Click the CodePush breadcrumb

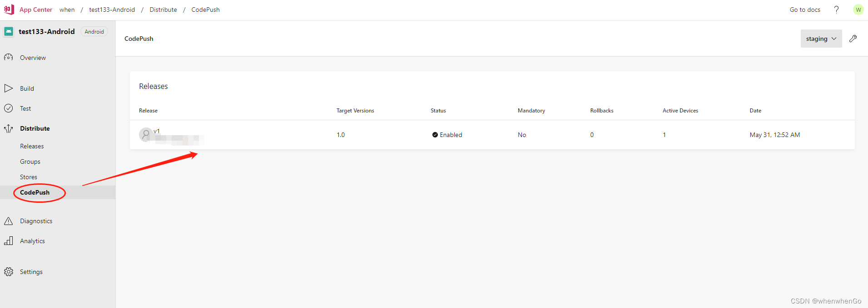click(205, 10)
